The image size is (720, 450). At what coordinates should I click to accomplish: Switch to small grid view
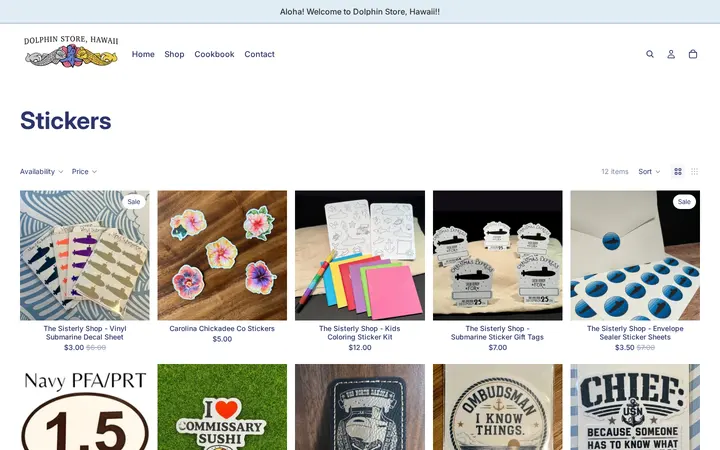694,171
